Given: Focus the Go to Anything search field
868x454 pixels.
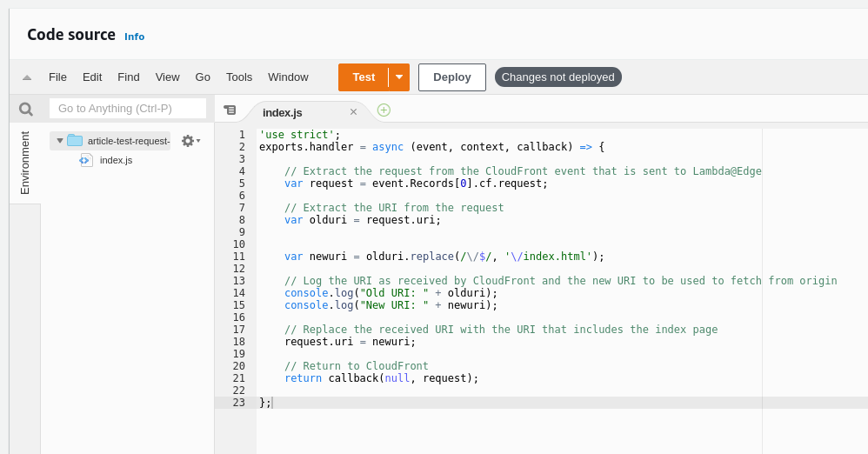Looking at the screenshot, I should pyautogui.click(x=128, y=109).
